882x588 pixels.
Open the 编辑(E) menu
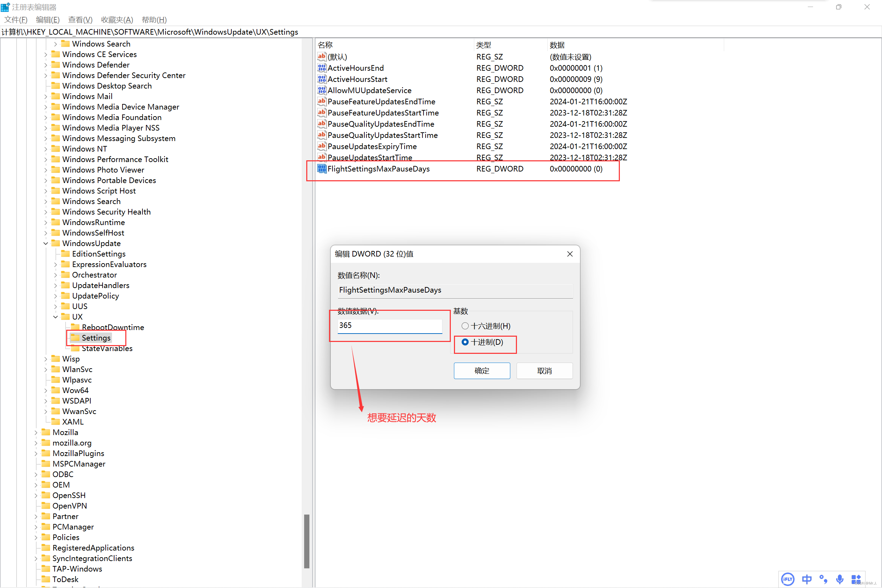pos(48,20)
